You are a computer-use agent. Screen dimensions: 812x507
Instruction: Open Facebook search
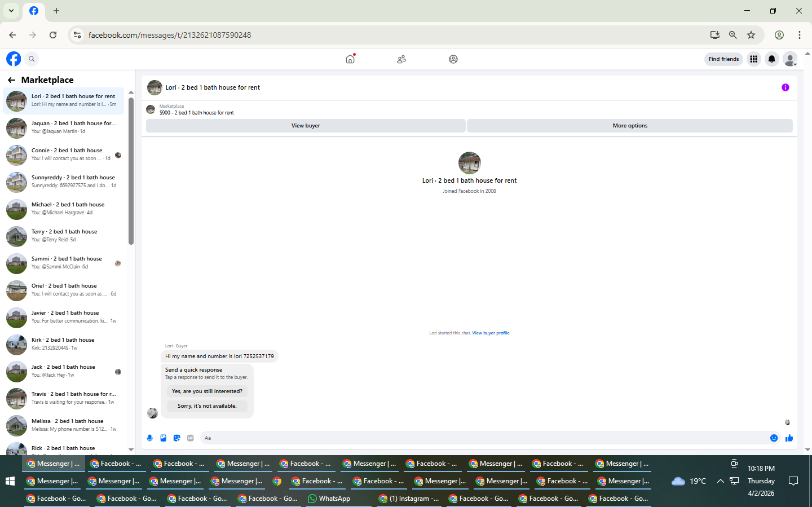coord(32,59)
